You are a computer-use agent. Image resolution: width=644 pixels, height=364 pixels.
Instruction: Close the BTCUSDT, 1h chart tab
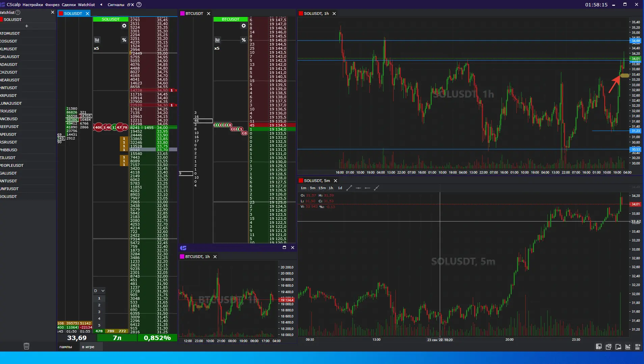215,257
